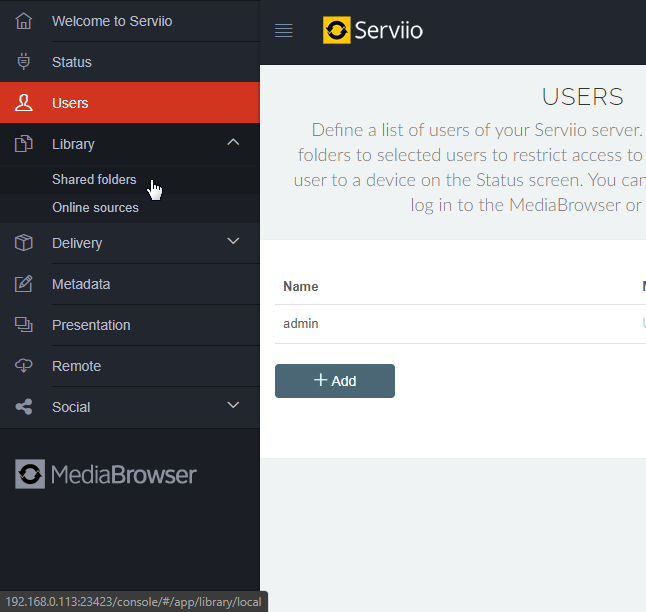Image resolution: width=646 pixels, height=612 pixels.
Task: Open the Metadata menu item
Action: point(130,284)
